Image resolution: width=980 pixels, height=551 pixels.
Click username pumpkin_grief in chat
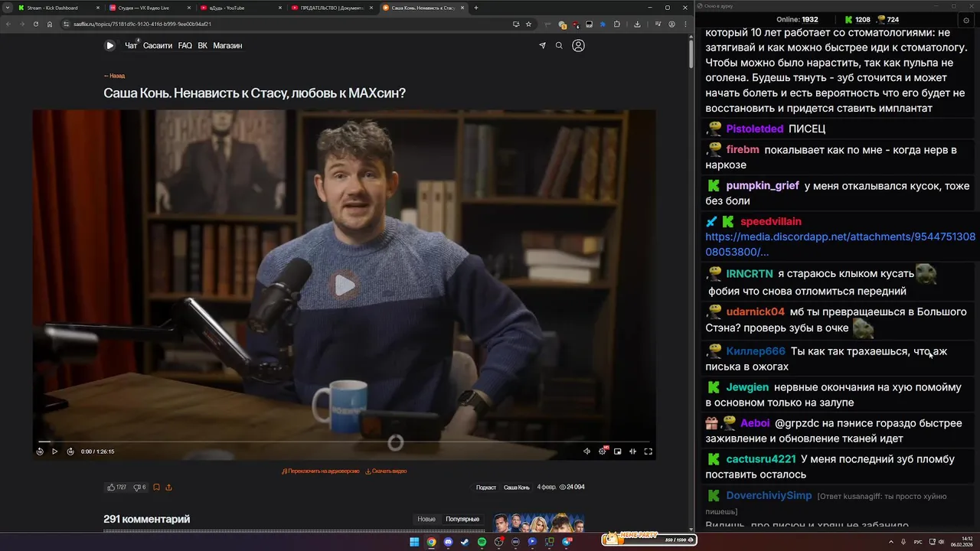coord(763,185)
